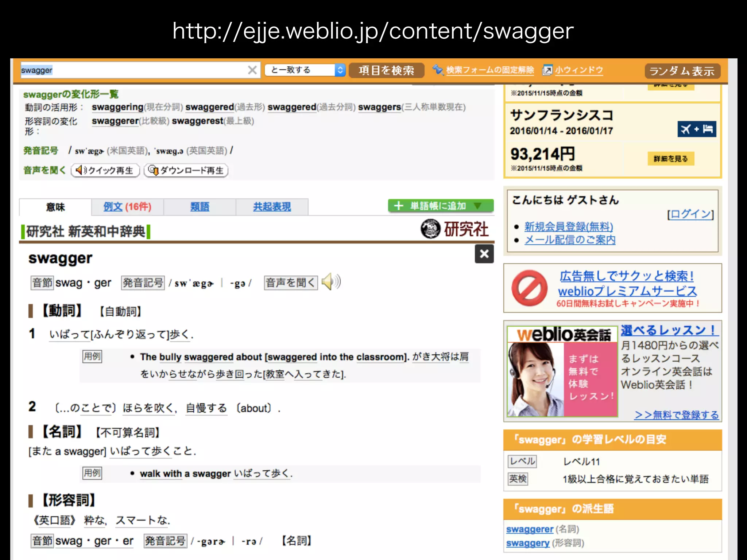Viewport: 747px width, 560px height.
Task: Open the ログイン link
Action: 690,214
